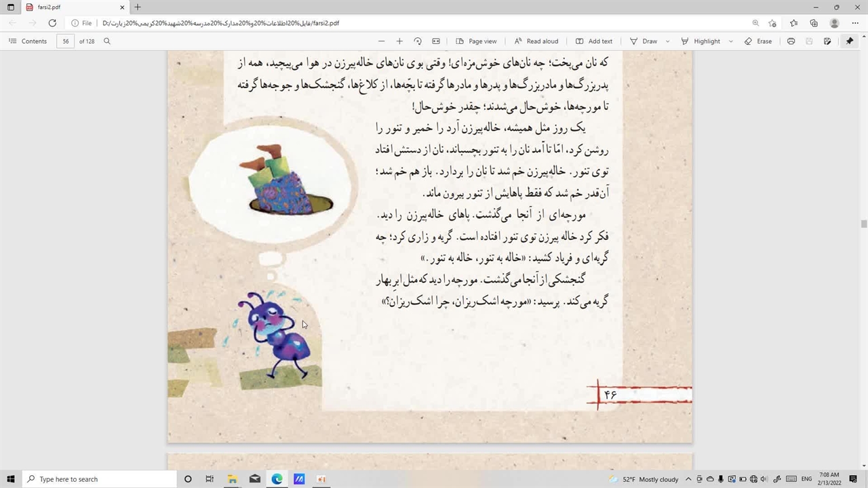This screenshot has height=488, width=868.
Task: Click the vertical scrollbar thumb
Action: coord(864,224)
